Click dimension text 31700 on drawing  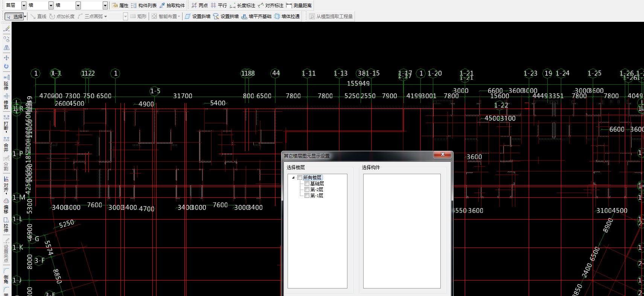(x=183, y=96)
